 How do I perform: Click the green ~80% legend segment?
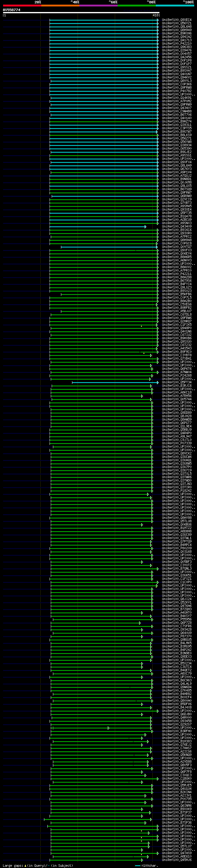(x=137, y=6)
